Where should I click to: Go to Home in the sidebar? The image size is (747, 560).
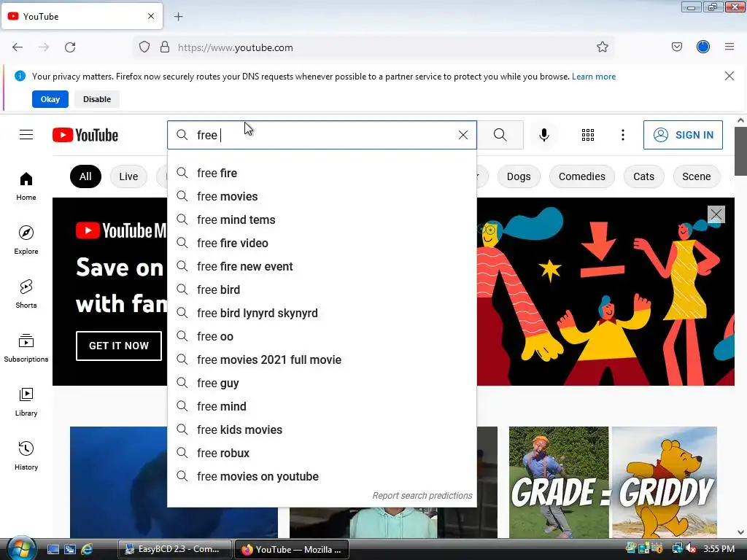pyautogui.click(x=26, y=186)
